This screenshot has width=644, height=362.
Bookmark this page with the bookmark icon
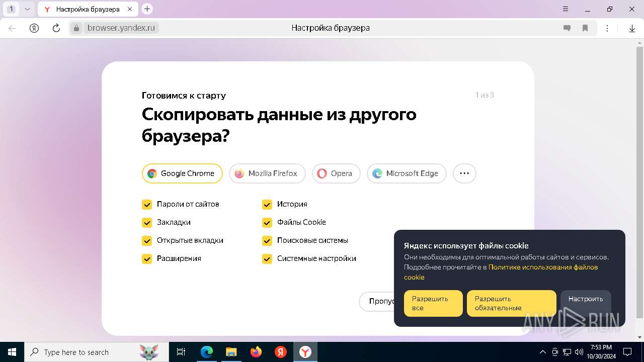(x=585, y=28)
